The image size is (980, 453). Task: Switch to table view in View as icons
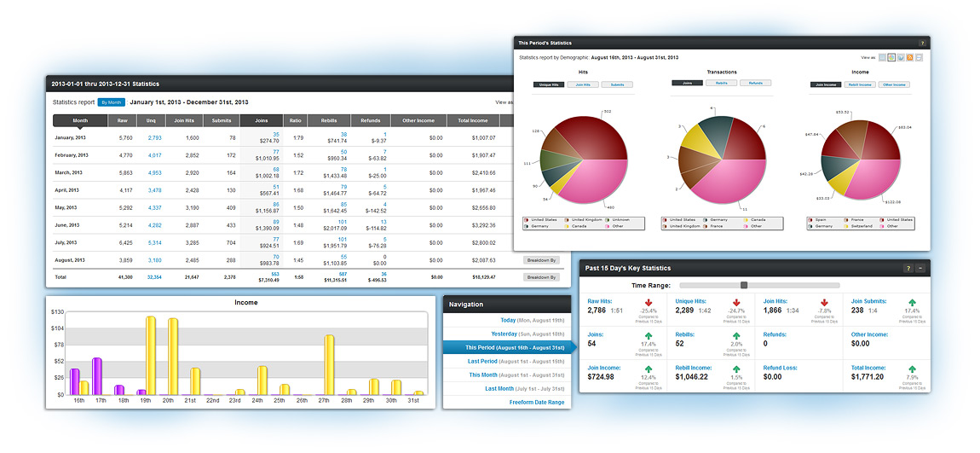tap(883, 57)
